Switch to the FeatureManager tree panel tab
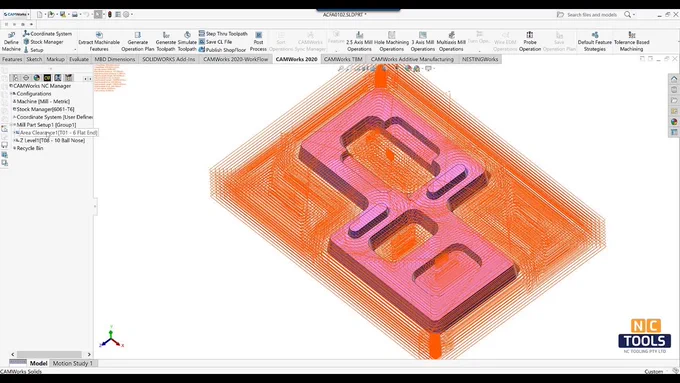Screen dimensions: 680x383 click(15, 78)
